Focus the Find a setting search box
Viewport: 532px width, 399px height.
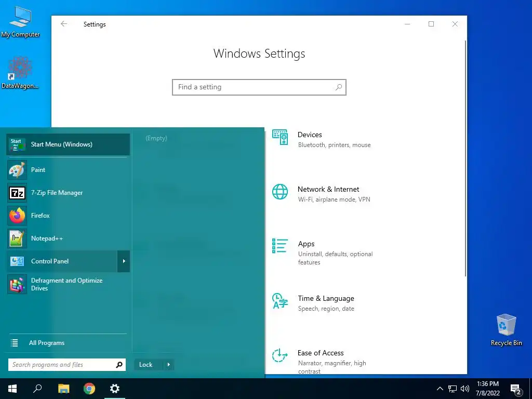point(259,87)
